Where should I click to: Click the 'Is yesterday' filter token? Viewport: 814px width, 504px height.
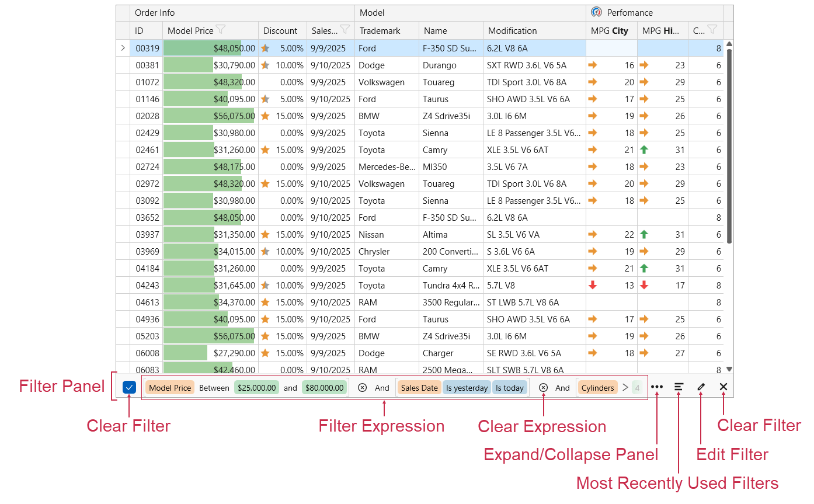click(467, 387)
